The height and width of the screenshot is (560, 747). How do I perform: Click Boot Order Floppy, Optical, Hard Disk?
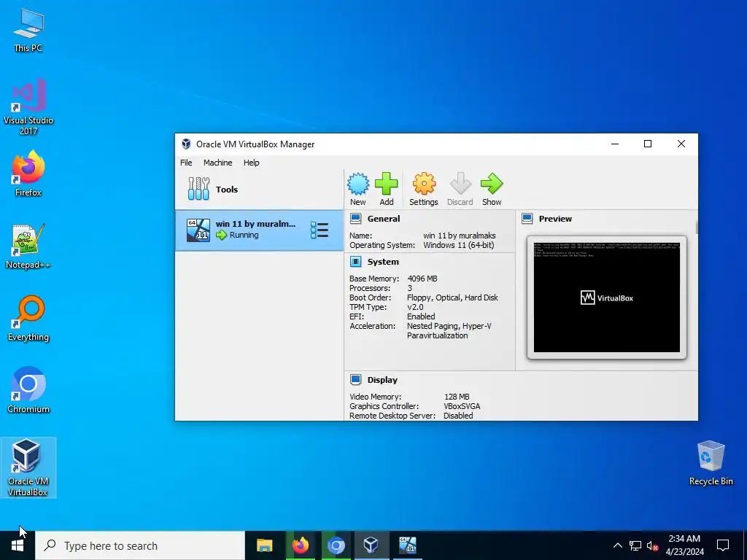coord(452,297)
